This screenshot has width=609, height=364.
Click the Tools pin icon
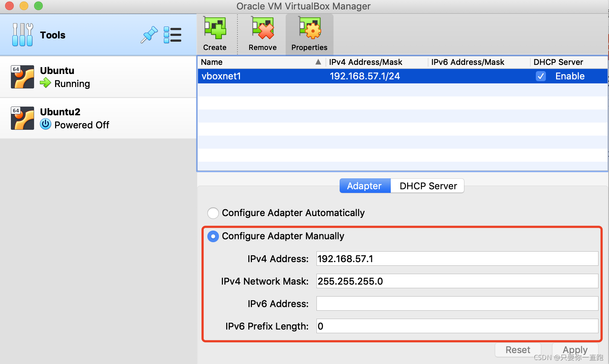pyautogui.click(x=149, y=35)
